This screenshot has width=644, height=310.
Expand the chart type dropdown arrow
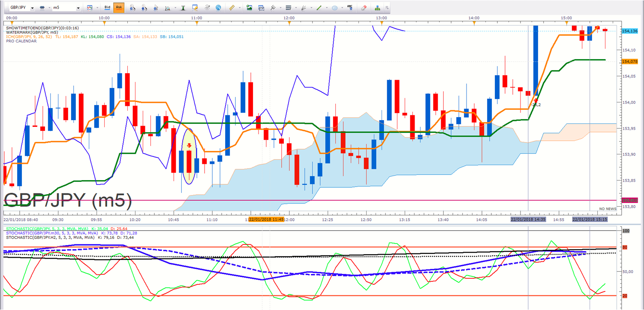tap(97, 8)
